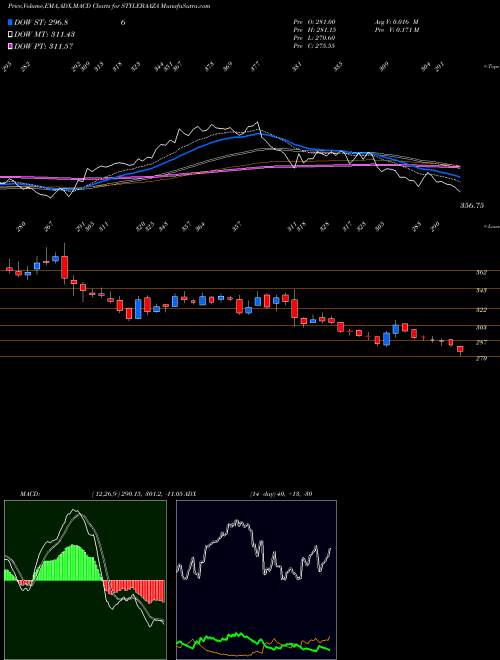Click the green ADX line in ADX panel
This screenshot has width=500, height=660.
point(236,635)
